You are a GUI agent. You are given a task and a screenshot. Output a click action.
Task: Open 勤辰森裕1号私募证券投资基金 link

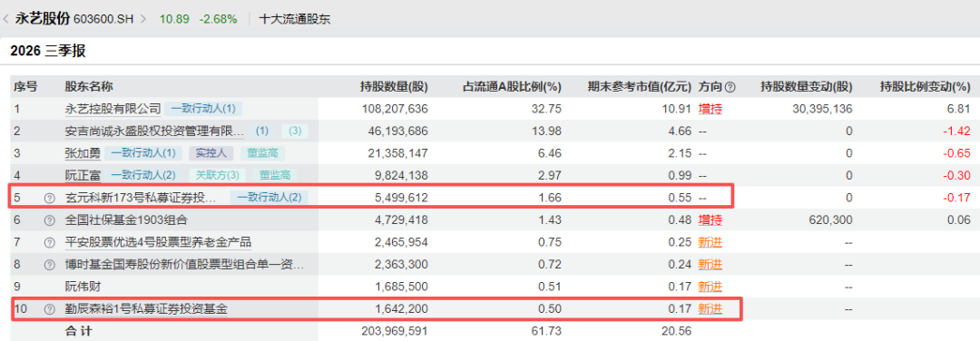146,309
